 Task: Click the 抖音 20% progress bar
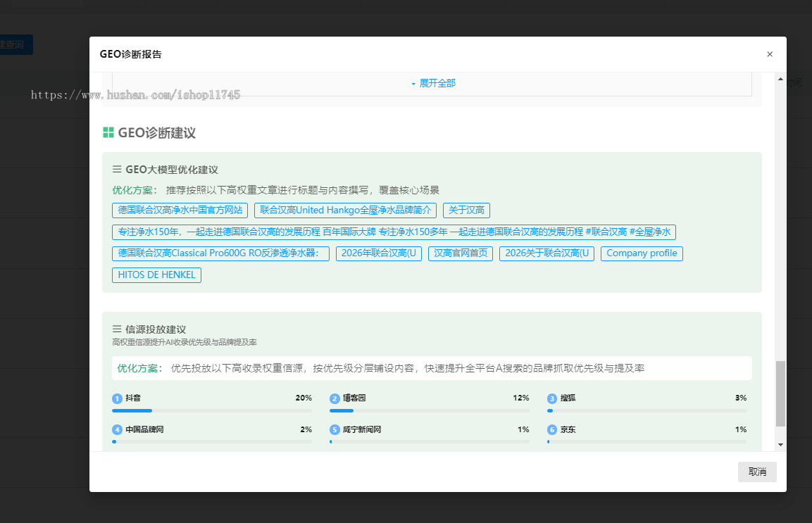pos(212,410)
